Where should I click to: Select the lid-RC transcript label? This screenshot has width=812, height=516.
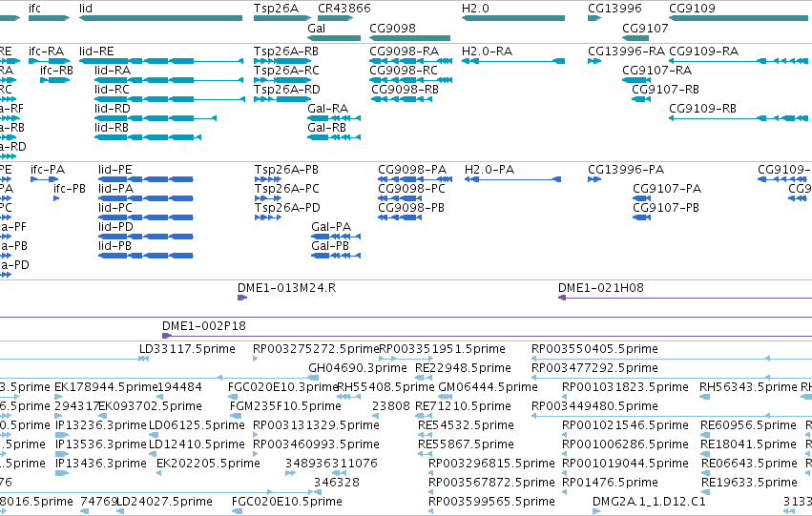(x=112, y=90)
